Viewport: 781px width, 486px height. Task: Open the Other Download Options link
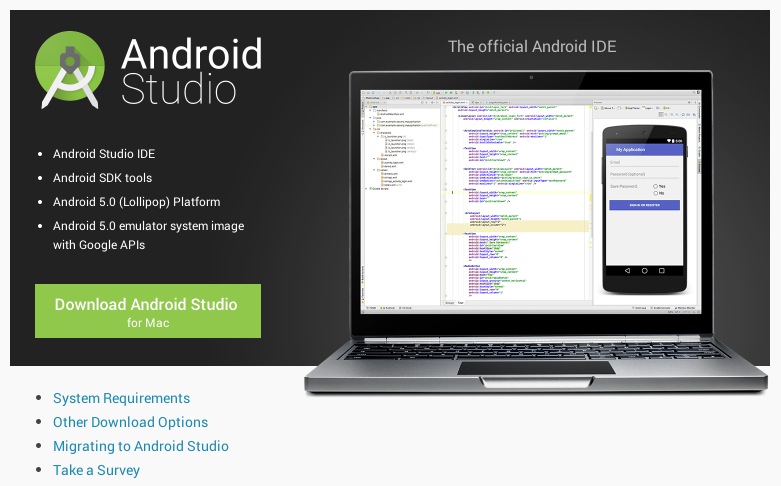[x=130, y=422]
